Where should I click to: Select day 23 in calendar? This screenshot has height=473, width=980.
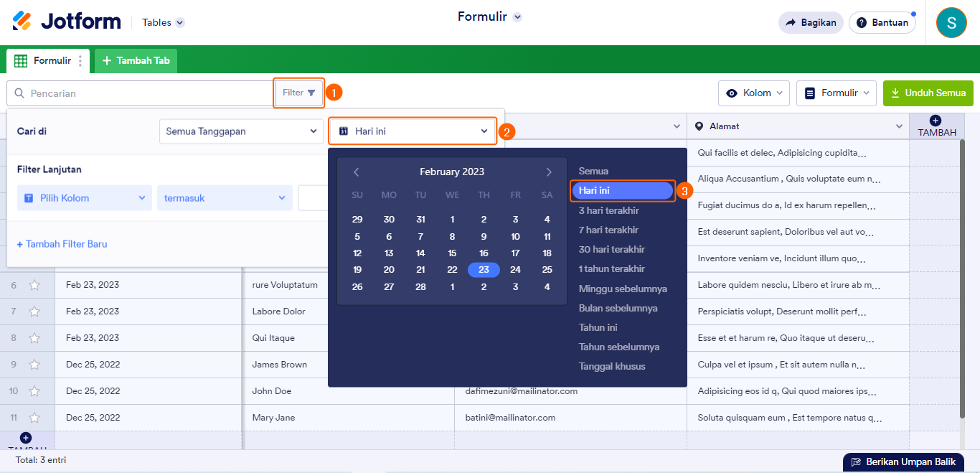484,270
